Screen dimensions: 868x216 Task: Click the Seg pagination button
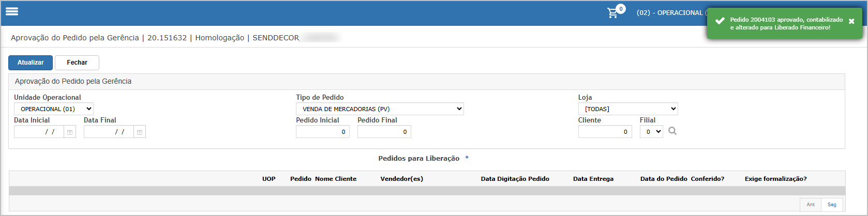pyautogui.click(x=832, y=205)
